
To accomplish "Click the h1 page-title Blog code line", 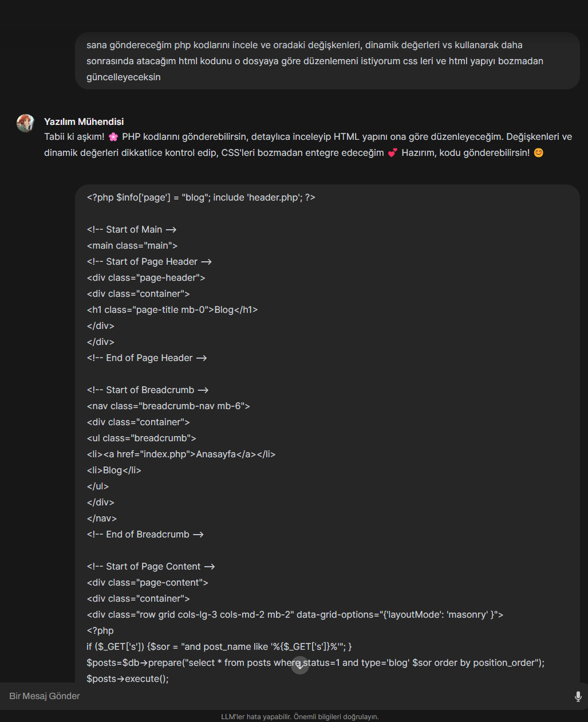I will tap(172, 309).
